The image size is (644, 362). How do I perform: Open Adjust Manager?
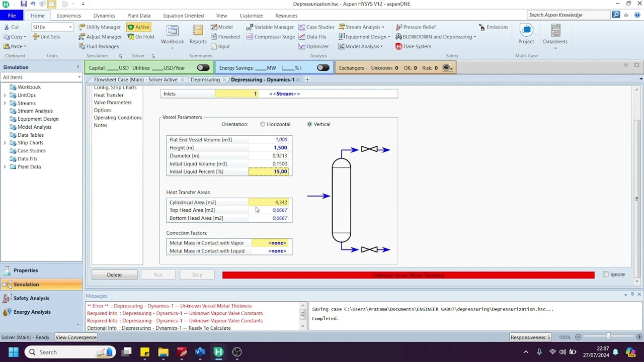100,37
